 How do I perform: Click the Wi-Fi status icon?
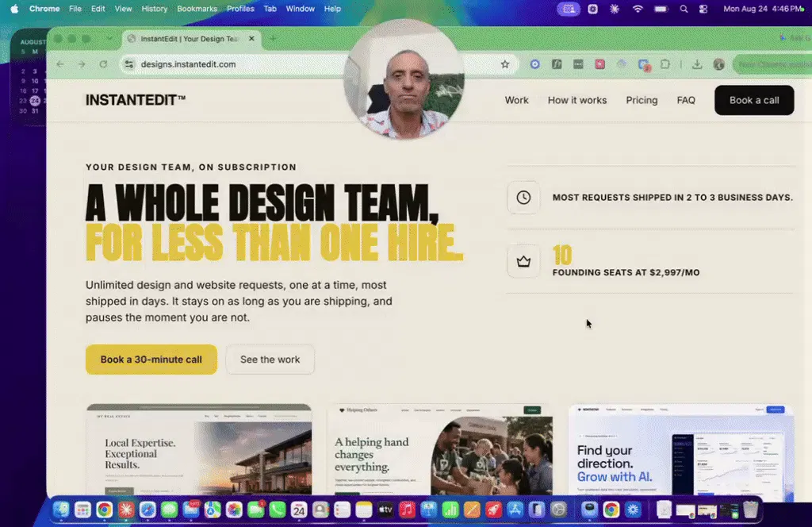click(x=638, y=9)
